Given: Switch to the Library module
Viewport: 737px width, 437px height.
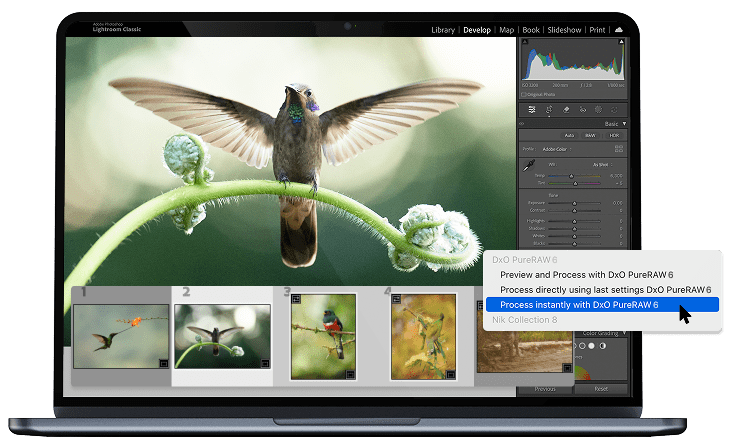Looking at the screenshot, I should 442,30.
